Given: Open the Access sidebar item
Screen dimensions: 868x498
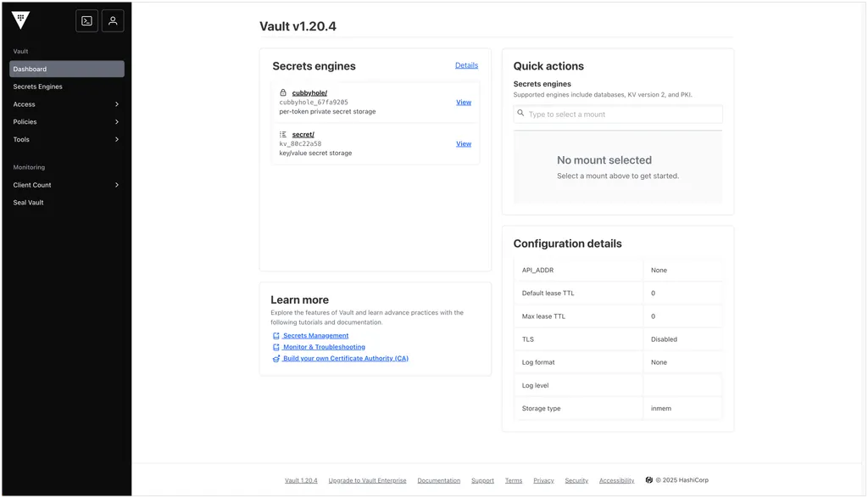Looking at the screenshot, I should (x=67, y=104).
